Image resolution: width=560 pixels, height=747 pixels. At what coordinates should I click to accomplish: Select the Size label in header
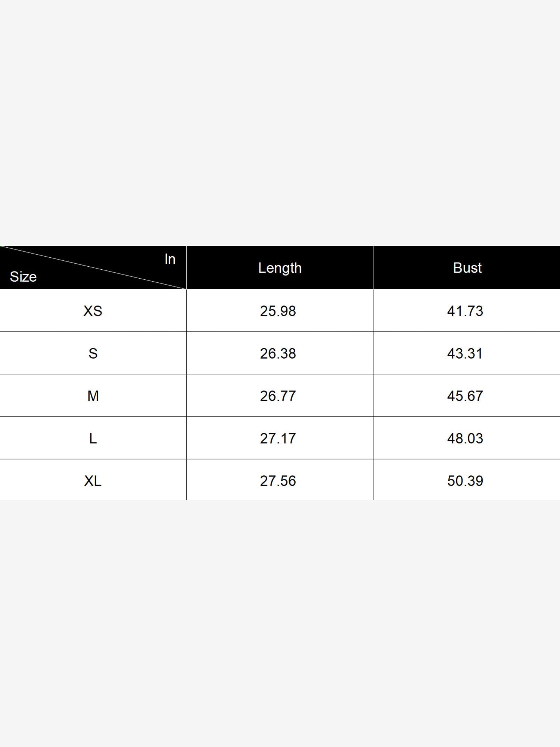click(23, 277)
